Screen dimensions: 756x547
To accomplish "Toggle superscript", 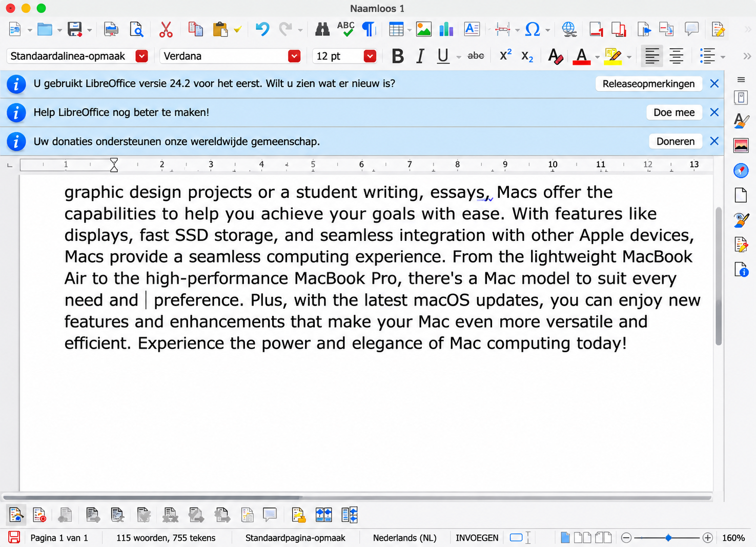I will [505, 55].
